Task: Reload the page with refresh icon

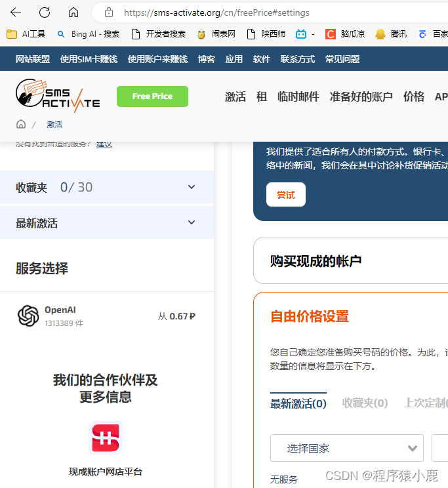Action: tap(45, 12)
